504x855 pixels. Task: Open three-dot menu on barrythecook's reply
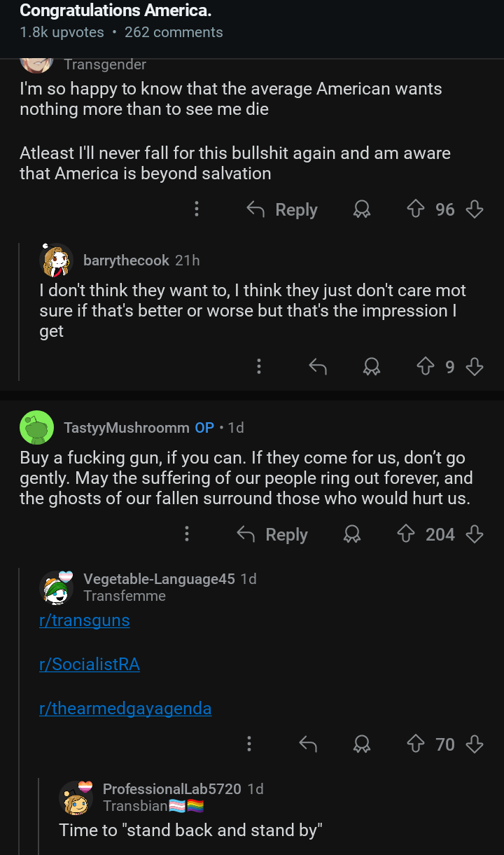259,366
